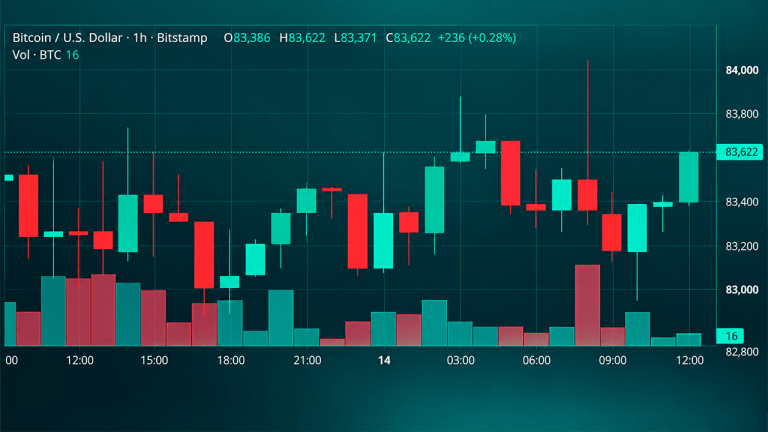Click the open value O83,386
The height and width of the screenshot is (432, 768).
pyautogui.click(x=247, y=38)
